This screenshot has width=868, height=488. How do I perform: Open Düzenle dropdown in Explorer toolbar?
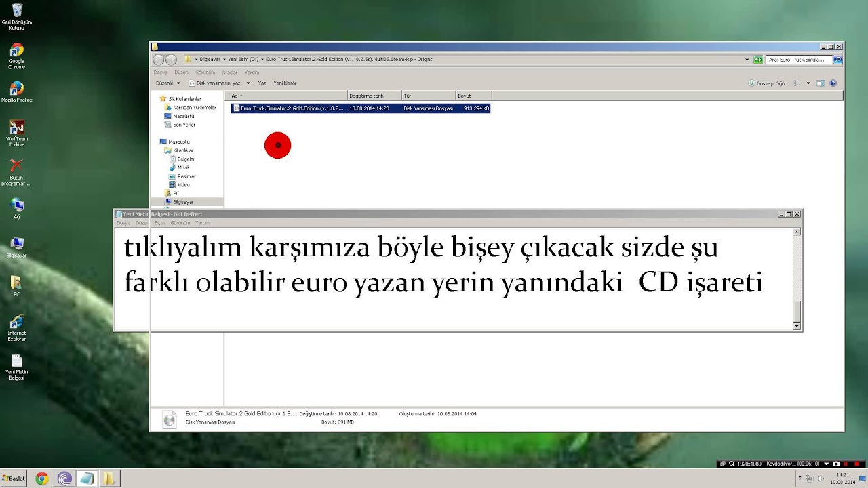pyautogui.click(x=168, y=83)
